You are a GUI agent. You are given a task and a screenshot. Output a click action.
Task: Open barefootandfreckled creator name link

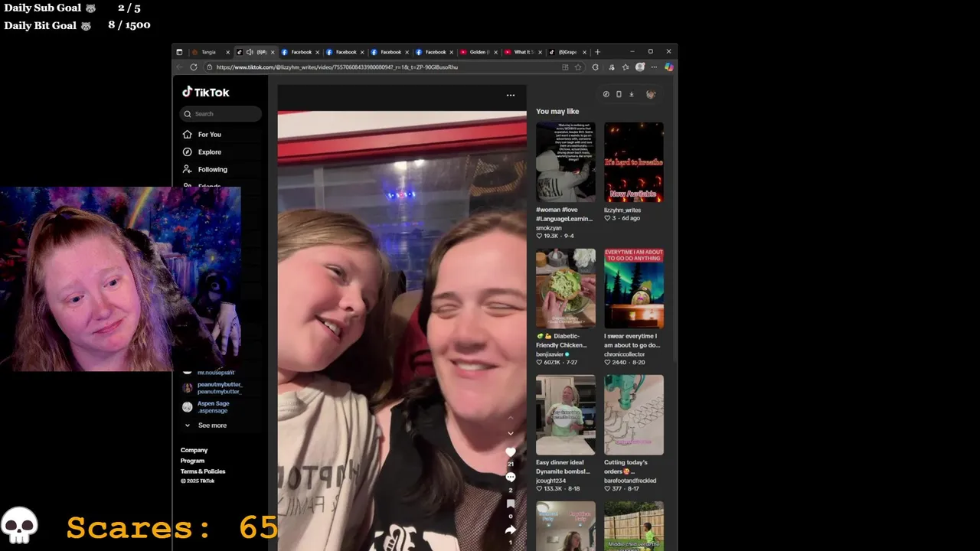630,481
